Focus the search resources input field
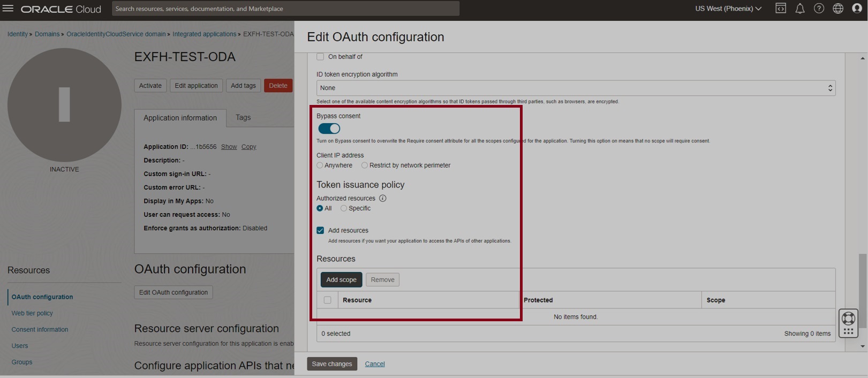Viewport: 868px width, 378px height. pyautogui.click(x=285, y=9)
